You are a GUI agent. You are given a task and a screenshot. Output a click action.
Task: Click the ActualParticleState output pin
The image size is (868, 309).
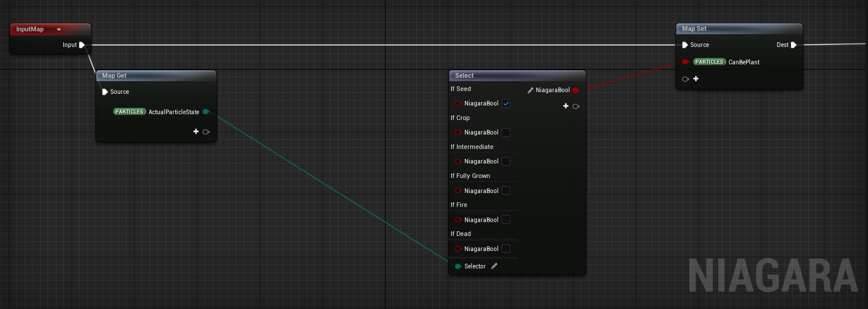point(206,112)
